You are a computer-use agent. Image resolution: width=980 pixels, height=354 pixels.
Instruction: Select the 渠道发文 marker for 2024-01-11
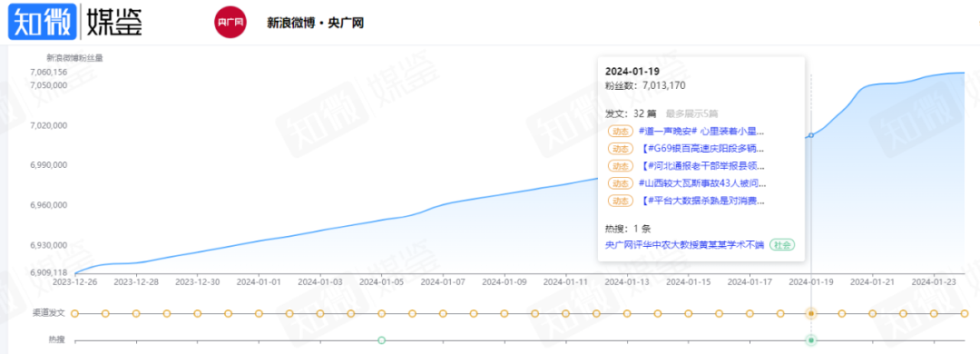tap(565, 313)
